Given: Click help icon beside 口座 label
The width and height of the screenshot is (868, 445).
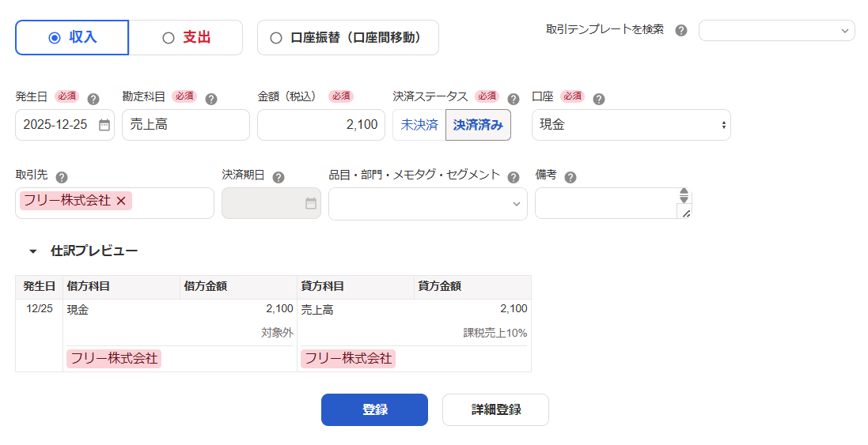Looking at the screenshot, I should [598, 99].
